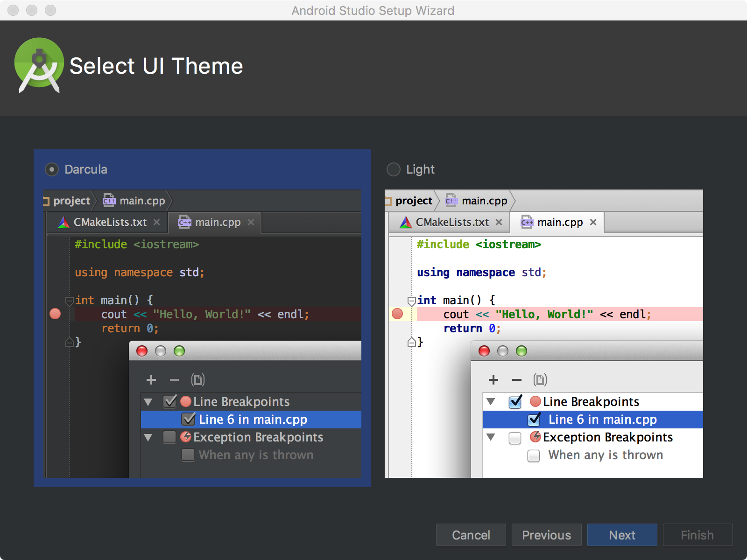The height and width of the screenshot is (560, 747).
Task: Click '#include <iostream>' line in Darcula preview
Action: (137, 245)
